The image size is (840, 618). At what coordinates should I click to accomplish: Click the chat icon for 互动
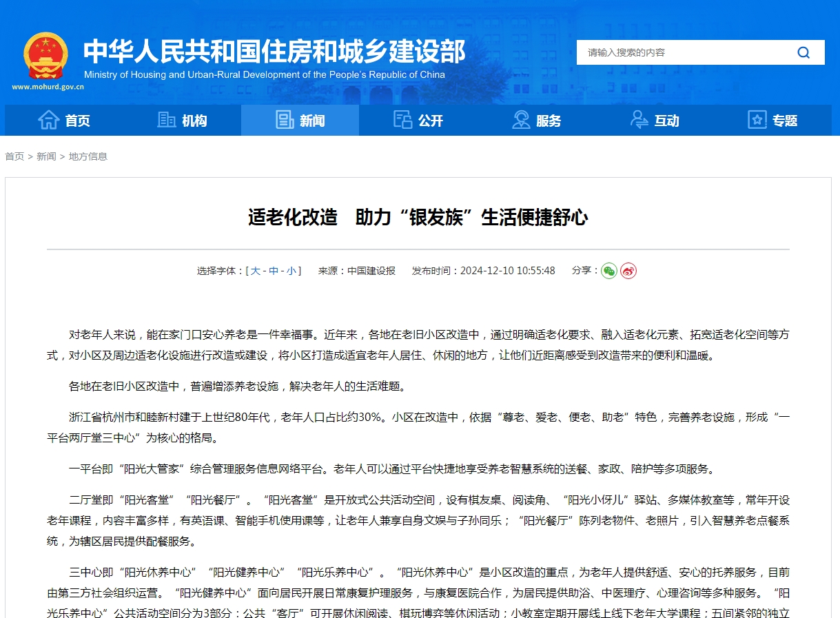pyautogui.click(x=638, y=119)
